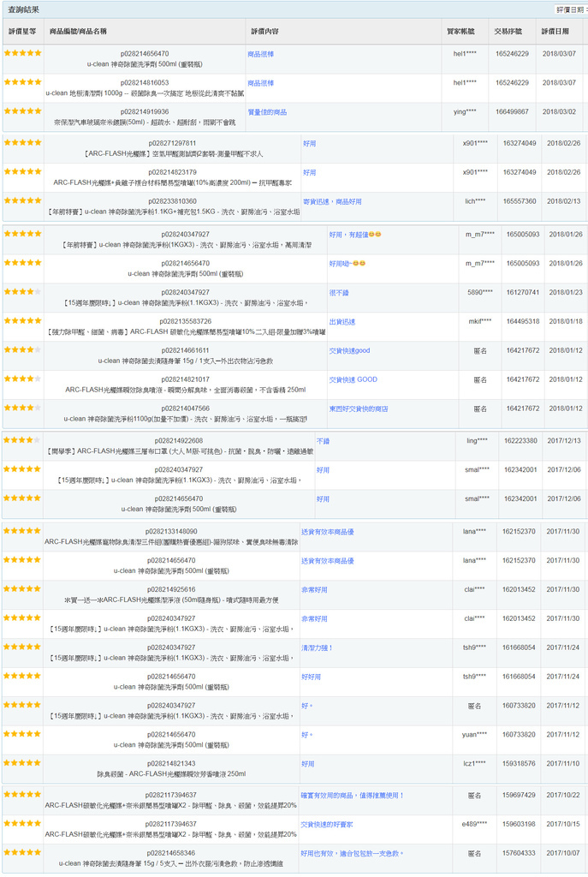Image resolution: width=588 pixels, height=877 pixels.
Task: Click the star rating for product p028214658346
Action: coord(21,852)
